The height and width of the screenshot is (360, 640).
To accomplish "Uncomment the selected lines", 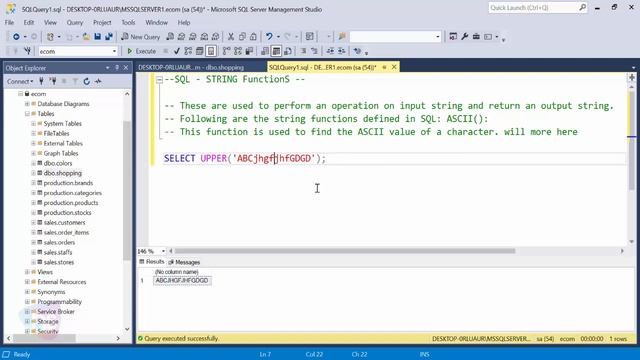I will click(x=314, y=51).
